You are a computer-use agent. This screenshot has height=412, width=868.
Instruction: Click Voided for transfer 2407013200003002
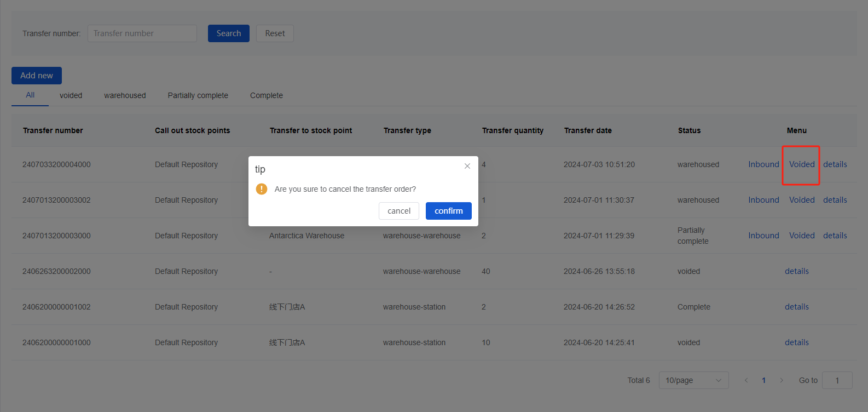point(802,200)
